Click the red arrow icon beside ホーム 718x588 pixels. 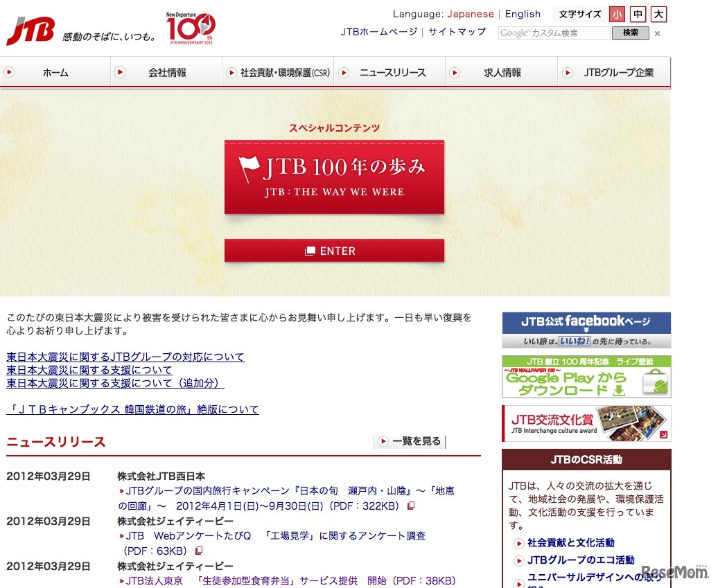click(x=10, y=71)
